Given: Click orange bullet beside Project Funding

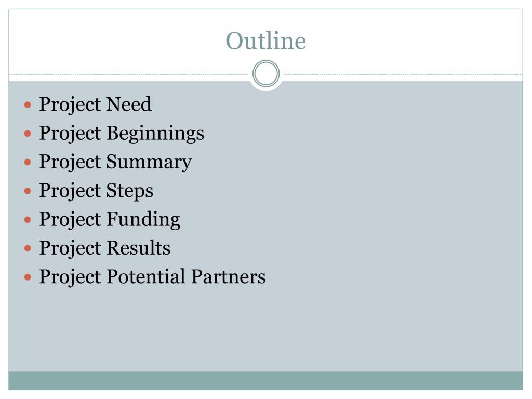Looking at the screenshot, I should [x=28, y=220].
